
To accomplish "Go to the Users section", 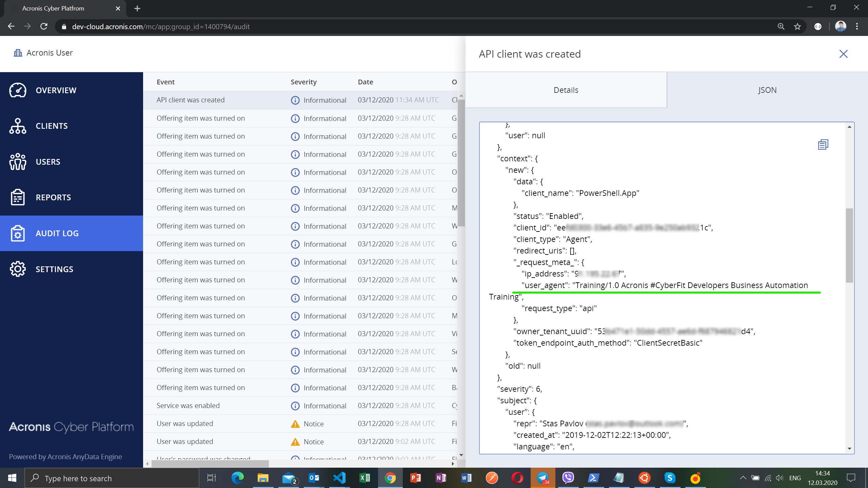I will [x=48, y=162].
